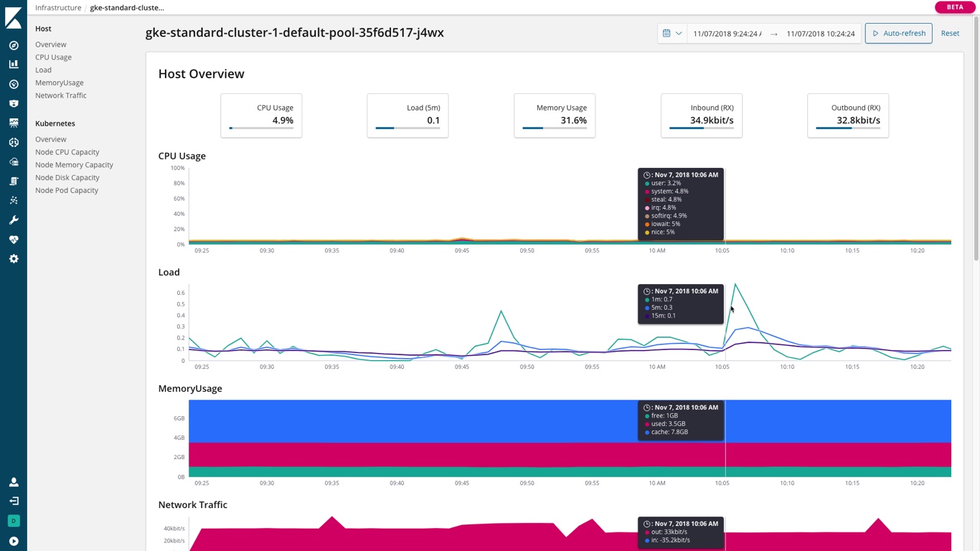Open Monitoring heartbeat icon
Viewport: 980px width, 551px height.
click(x=14, y=240)
